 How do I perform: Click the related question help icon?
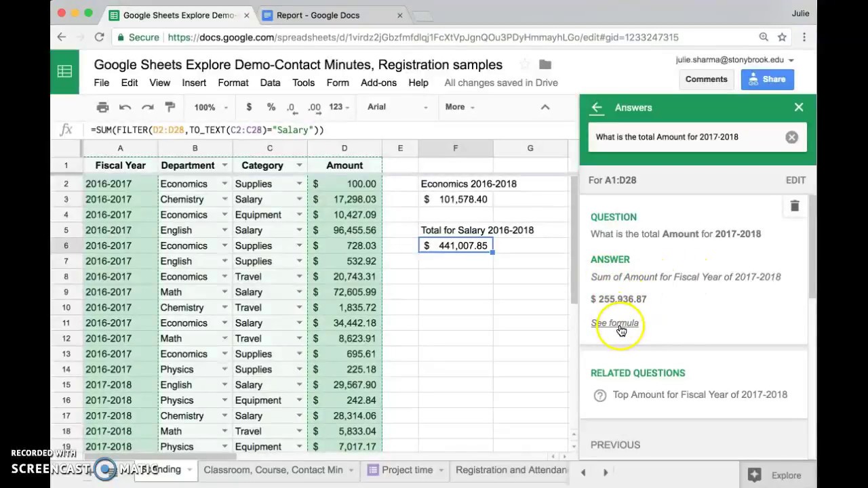point(600,395)
